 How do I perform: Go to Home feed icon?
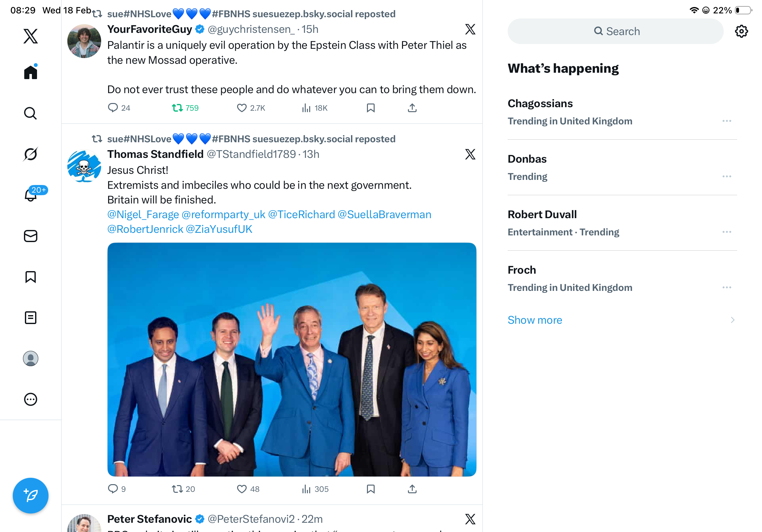point(31,72)
